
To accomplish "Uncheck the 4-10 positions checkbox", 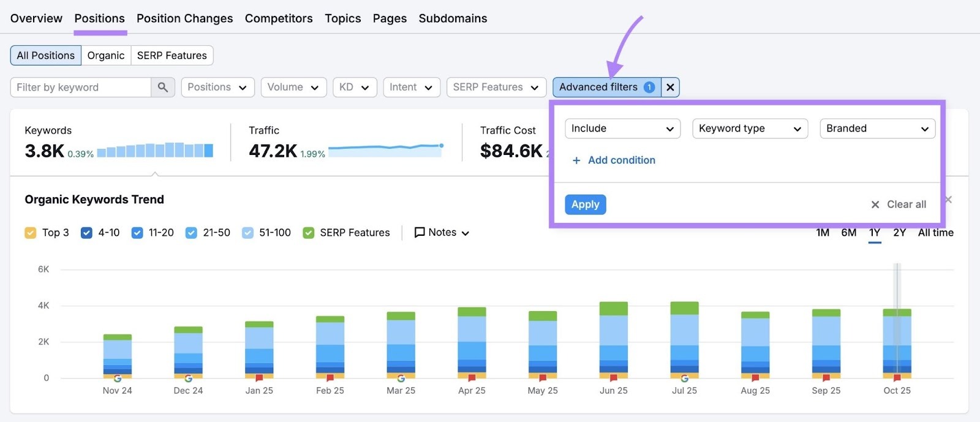I will (86, 233).
